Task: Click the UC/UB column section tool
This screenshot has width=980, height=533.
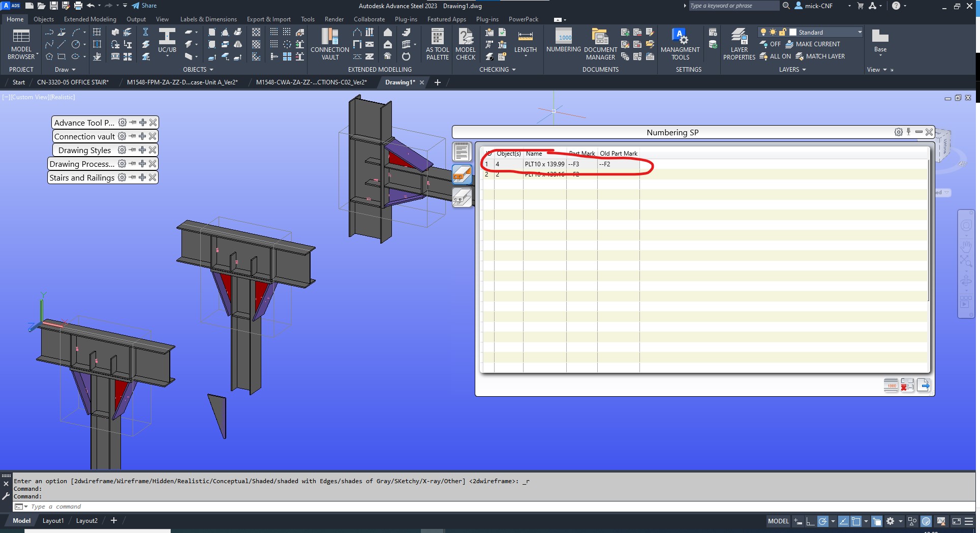Action: pos(167,41)
